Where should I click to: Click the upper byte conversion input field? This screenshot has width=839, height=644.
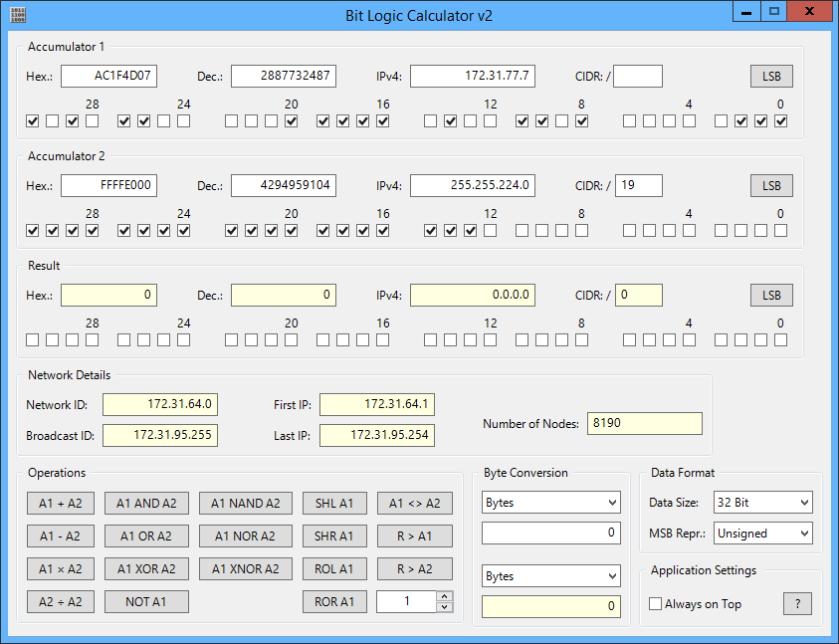[551, 534]
